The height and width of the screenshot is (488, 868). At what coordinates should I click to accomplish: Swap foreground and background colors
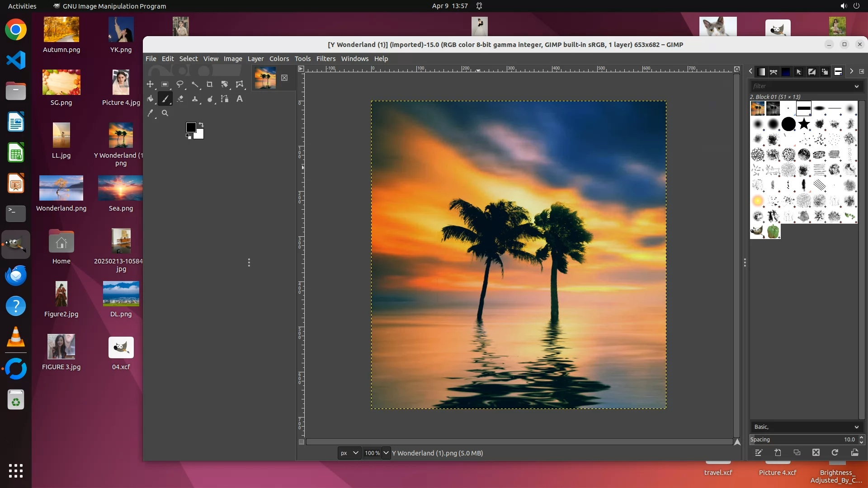(x=201, y=124)
